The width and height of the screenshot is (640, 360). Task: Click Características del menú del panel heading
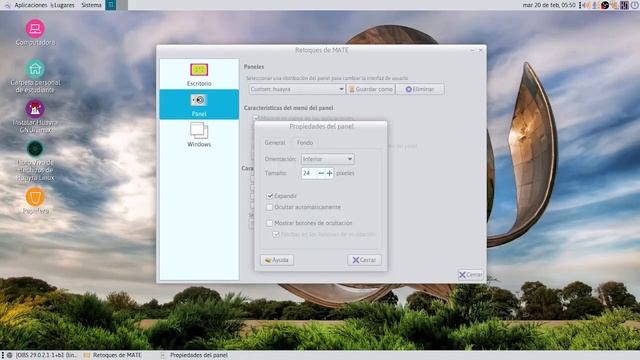(x=289, y=108)
